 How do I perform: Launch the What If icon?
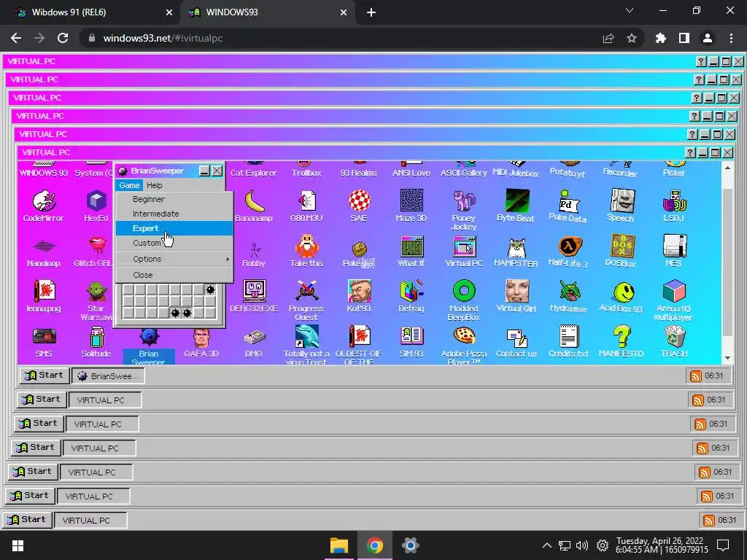(411, 251)
